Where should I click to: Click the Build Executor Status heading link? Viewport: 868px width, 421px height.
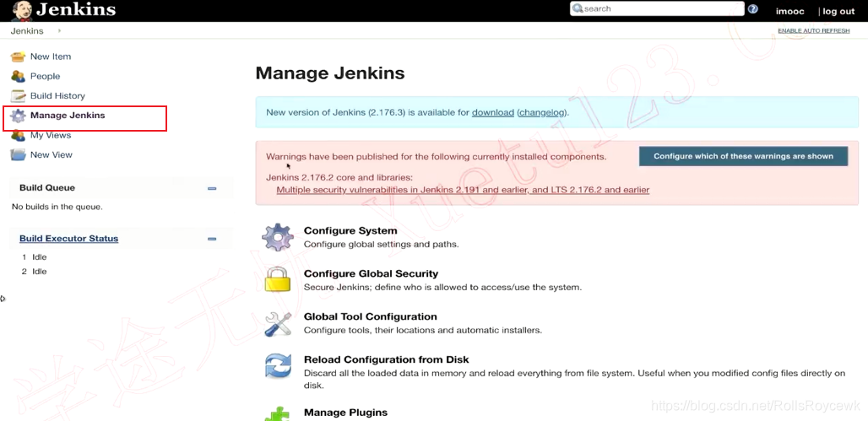(x=68, y=239)
